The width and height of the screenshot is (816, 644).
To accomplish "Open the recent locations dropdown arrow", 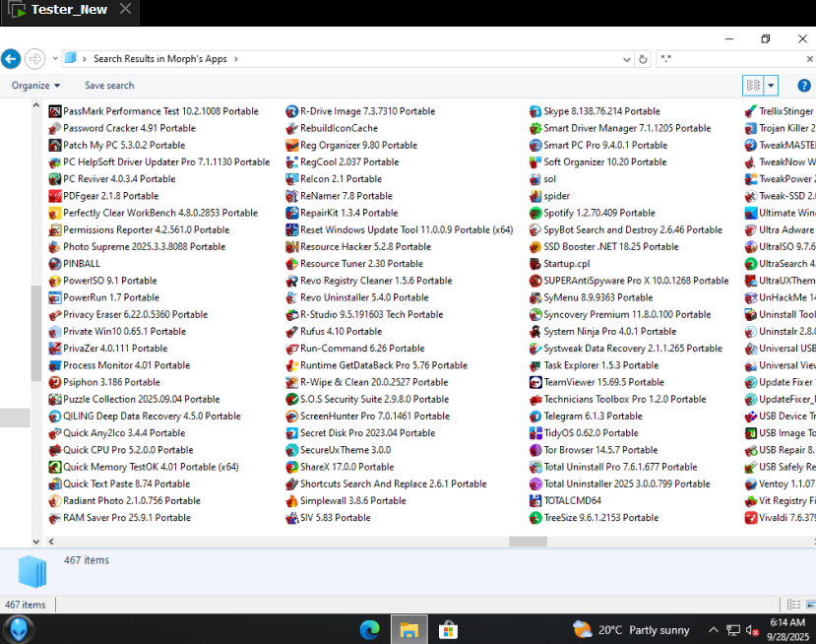I will (x=55, y=59).
